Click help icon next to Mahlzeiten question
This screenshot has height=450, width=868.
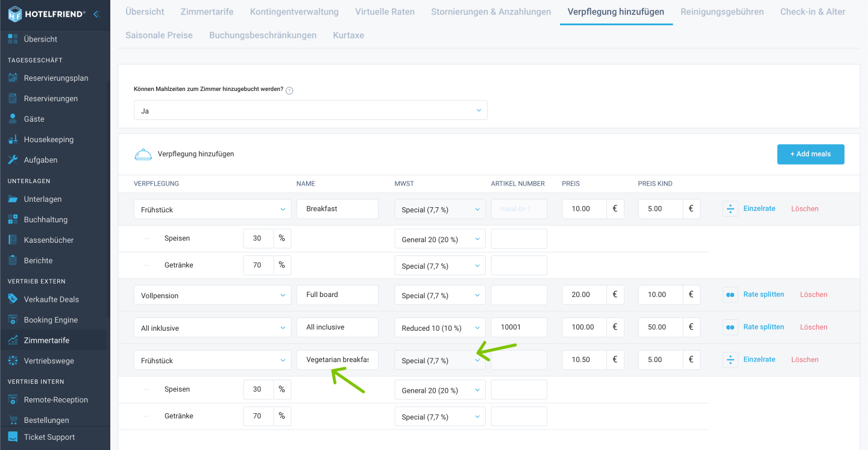click(x=289, y=90)
